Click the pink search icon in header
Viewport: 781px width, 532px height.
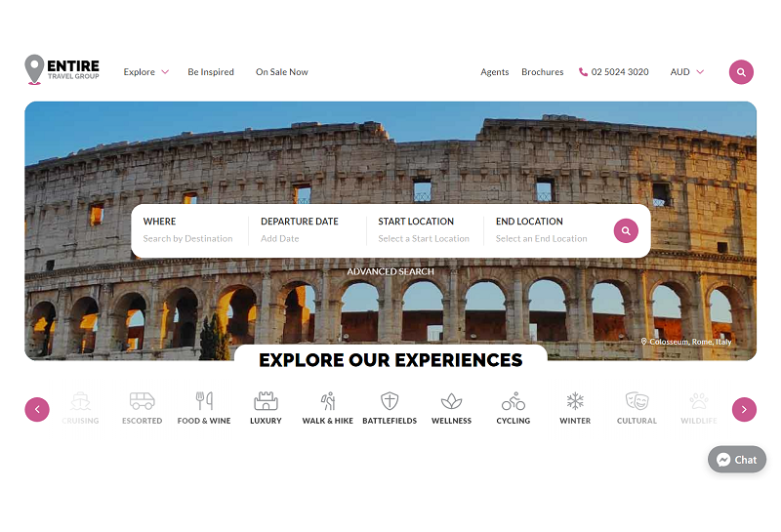[741, 72]
